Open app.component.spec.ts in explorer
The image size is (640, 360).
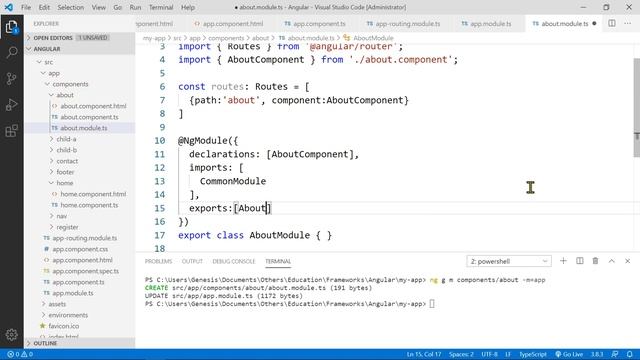(85, 271)
